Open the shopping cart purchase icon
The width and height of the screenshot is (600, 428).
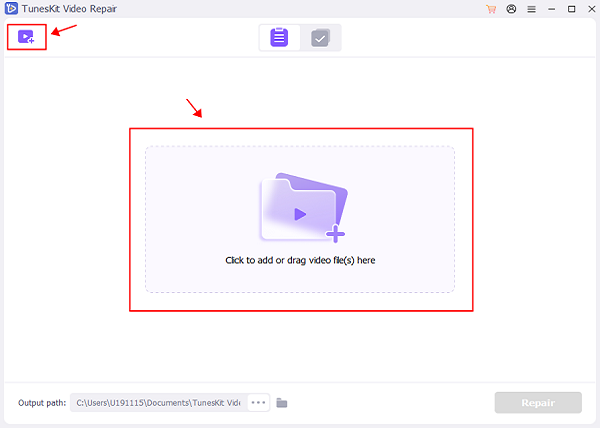(x=491, y=9)
